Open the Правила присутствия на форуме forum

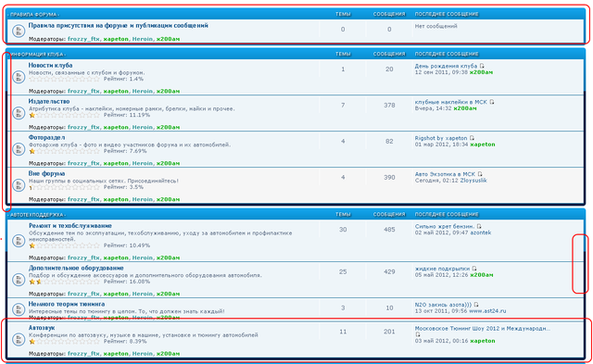(119, 25)
